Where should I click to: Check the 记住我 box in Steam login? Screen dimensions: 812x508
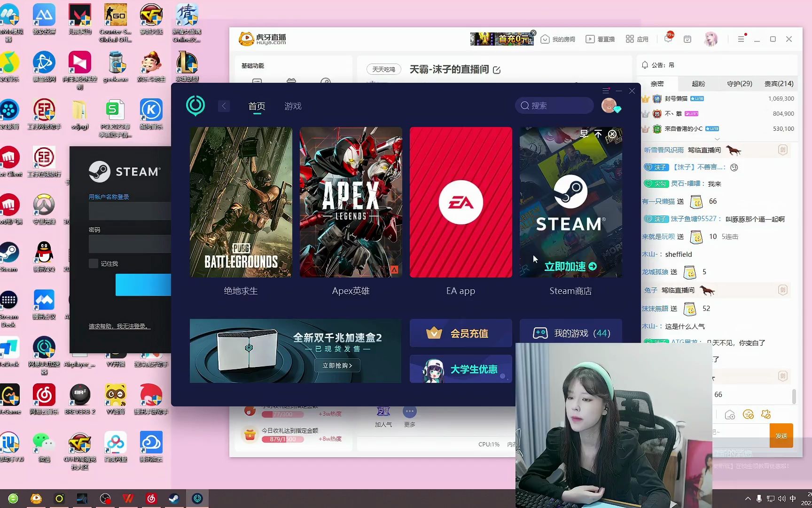tap(94, 263)
